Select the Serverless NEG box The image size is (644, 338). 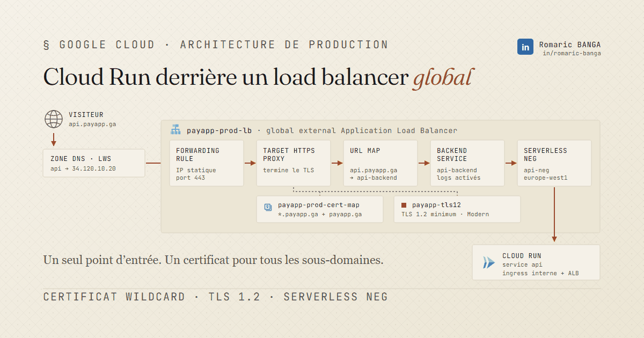pyautogui.click(x=554, y=163)
